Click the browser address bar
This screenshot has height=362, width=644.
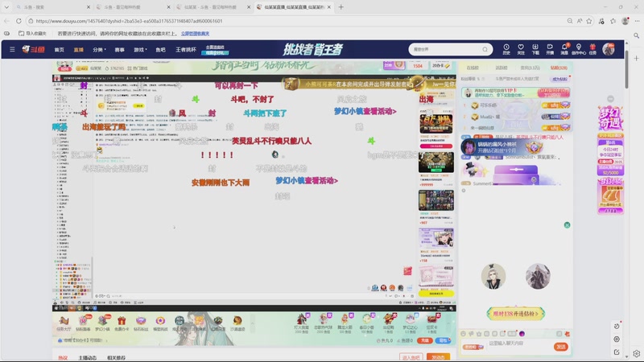295,21
